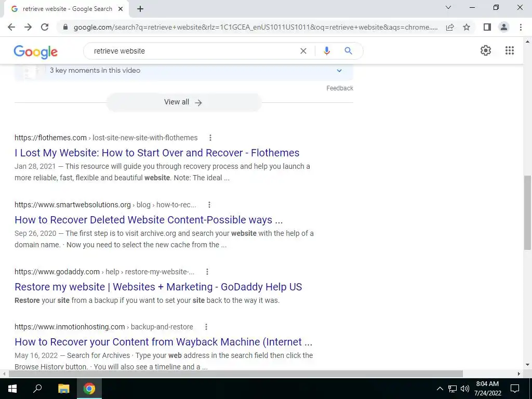This screenshot has height=399, width=532.
Task: Click the horizontal scrollbar thumb
Action: [x=235, y=374]
